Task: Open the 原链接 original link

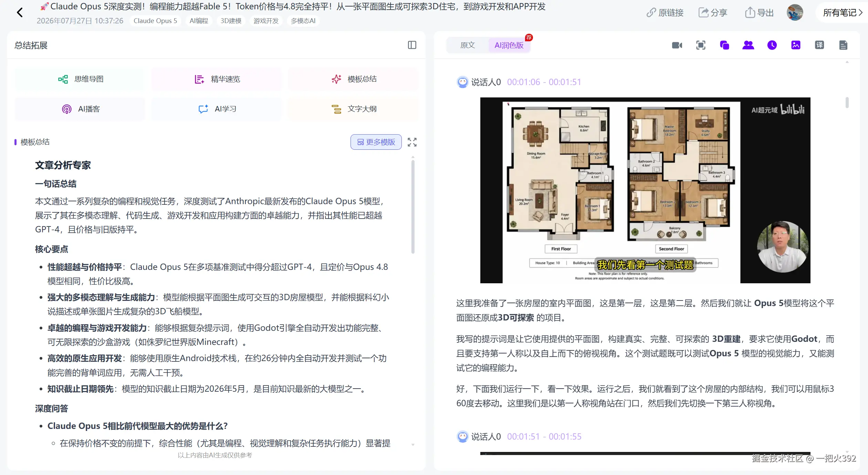Action: [665, 13]
